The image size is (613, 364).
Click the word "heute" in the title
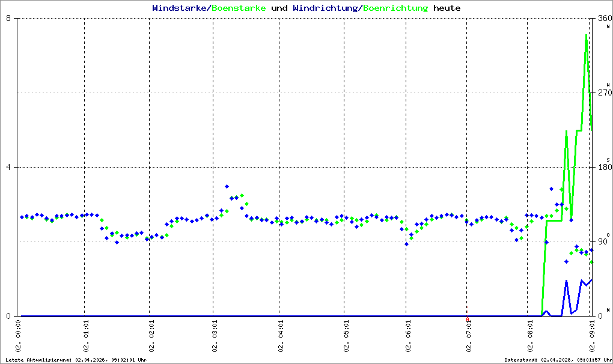coord(447,8)
